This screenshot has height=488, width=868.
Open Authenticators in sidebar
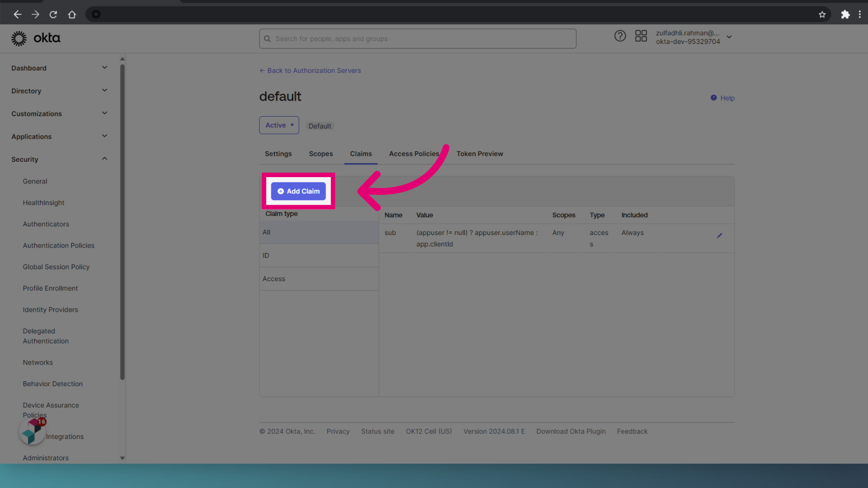[46, 224]
